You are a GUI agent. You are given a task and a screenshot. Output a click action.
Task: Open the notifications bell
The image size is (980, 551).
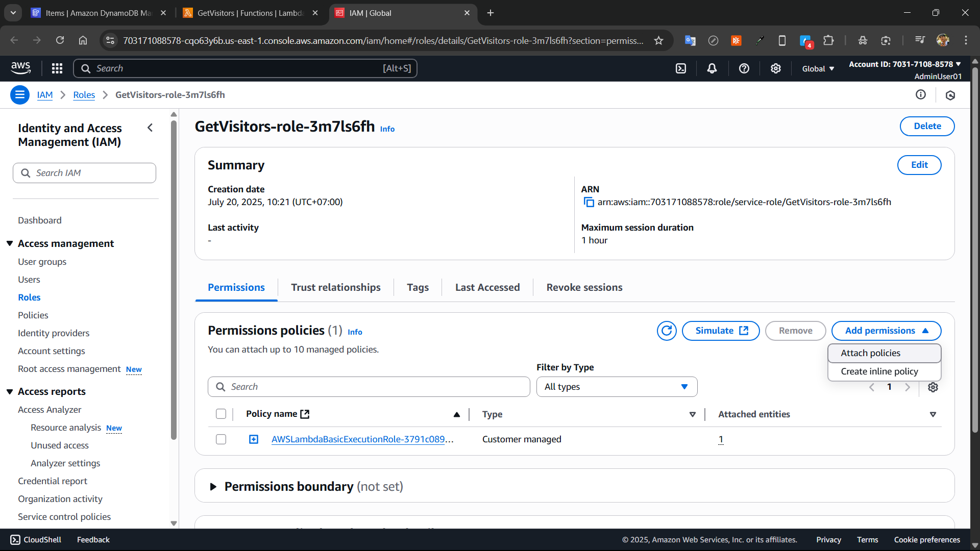(712, 68)
